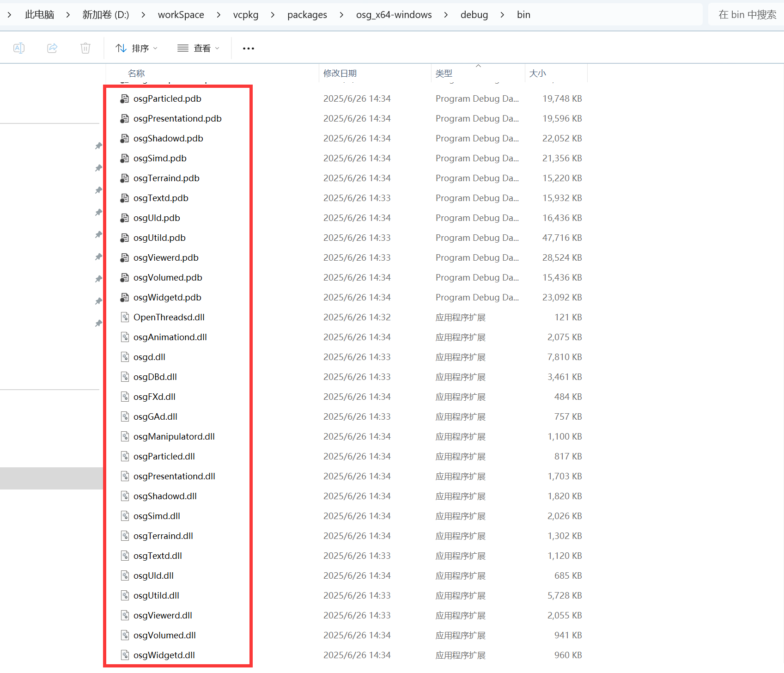Select the osgd.dll file icon

[x=125, y=357]
